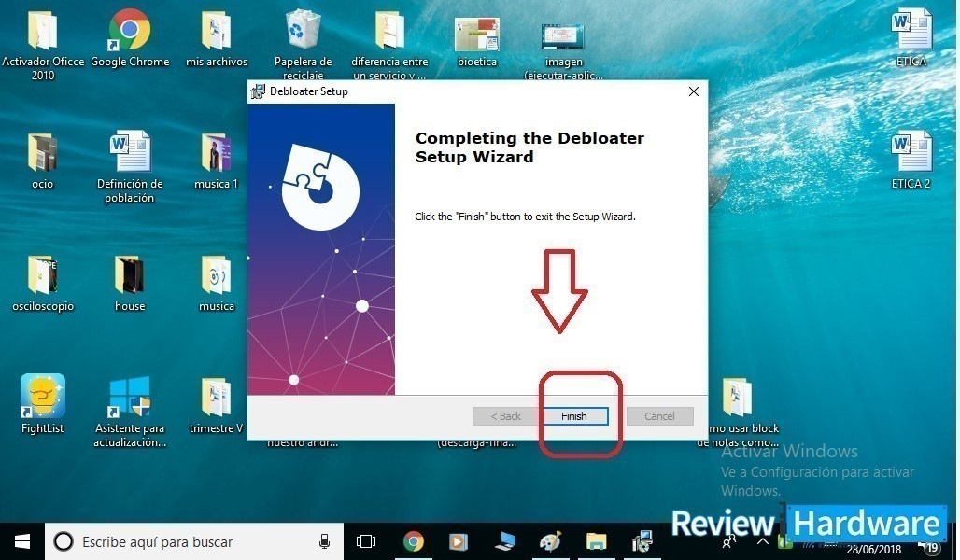Open File Explorer from the taskbar
The image size is (960, 560).
point(596,541)
